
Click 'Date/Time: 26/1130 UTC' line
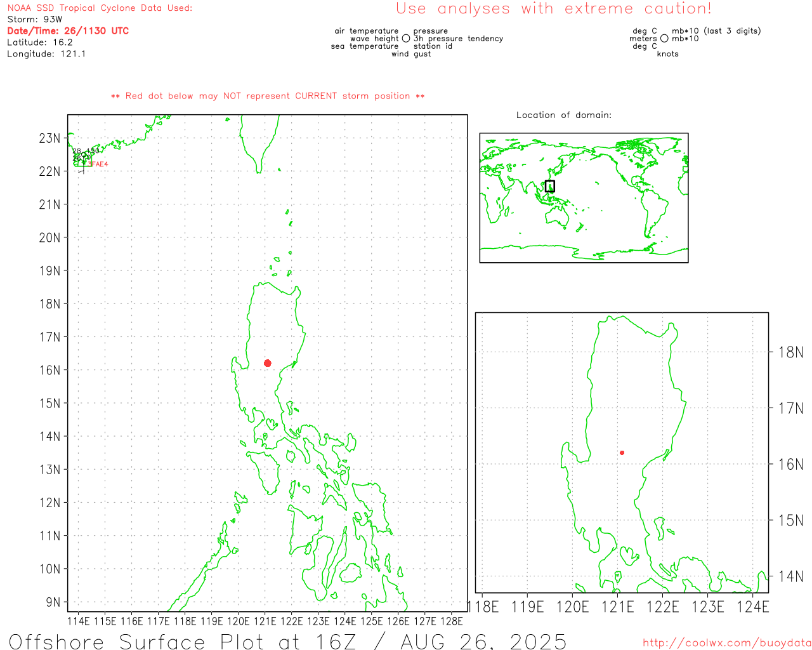68,31
